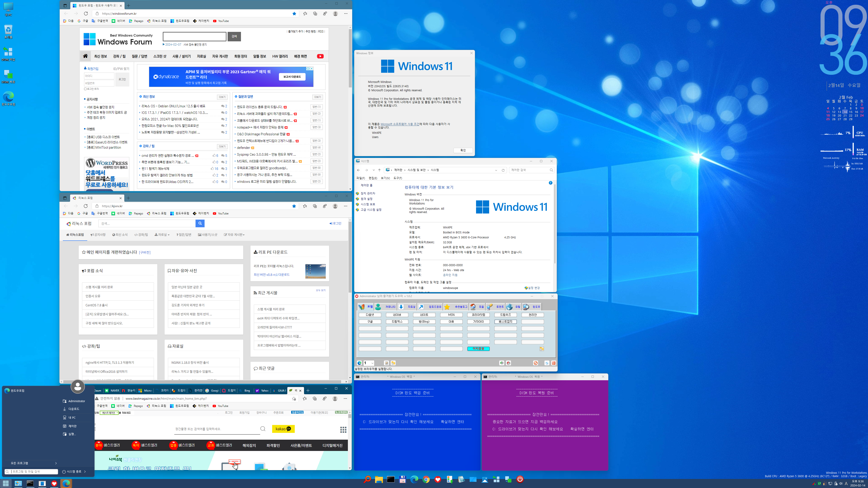
Task: Click the Linux Forum 검색 input field
Action: pos(147,223)
